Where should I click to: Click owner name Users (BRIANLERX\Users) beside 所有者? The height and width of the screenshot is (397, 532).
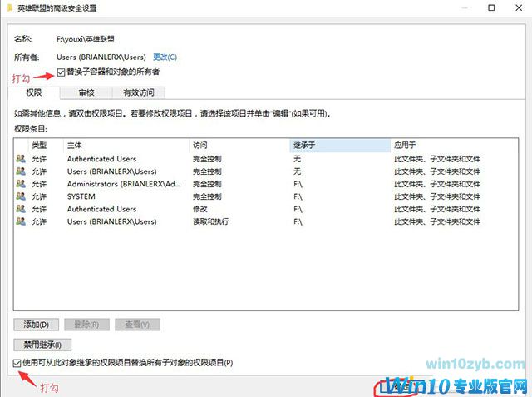[x=101, y=57]
